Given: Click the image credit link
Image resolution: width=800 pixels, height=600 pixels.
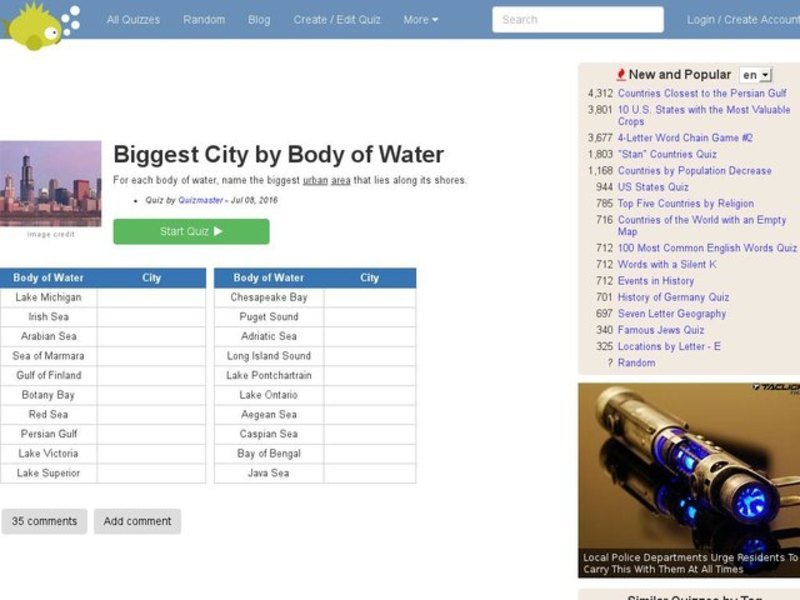Looking at the screenshot, I should click(x=53, y=234).
